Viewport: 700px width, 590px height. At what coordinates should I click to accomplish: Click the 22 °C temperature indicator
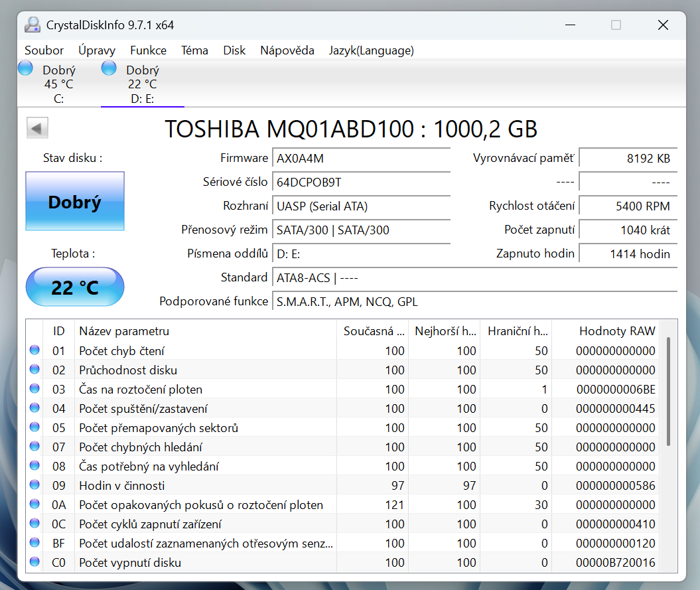click(x=74, y=287)
